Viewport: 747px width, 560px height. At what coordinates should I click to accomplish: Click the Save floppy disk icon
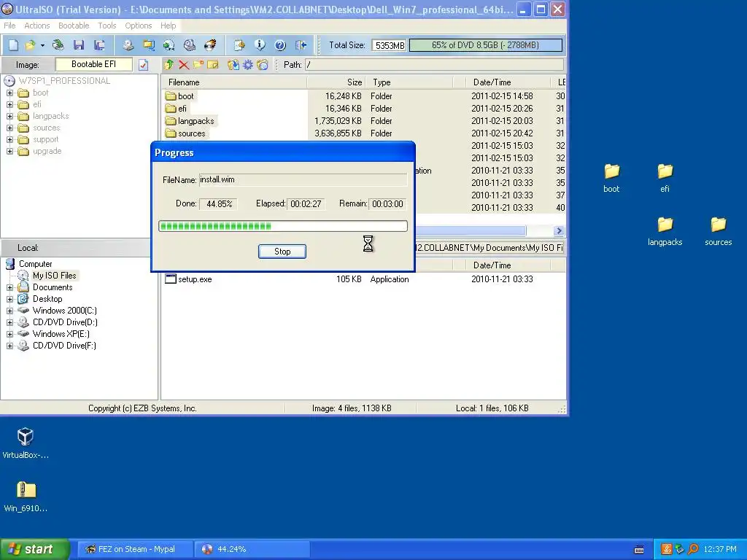pos(79,45)
